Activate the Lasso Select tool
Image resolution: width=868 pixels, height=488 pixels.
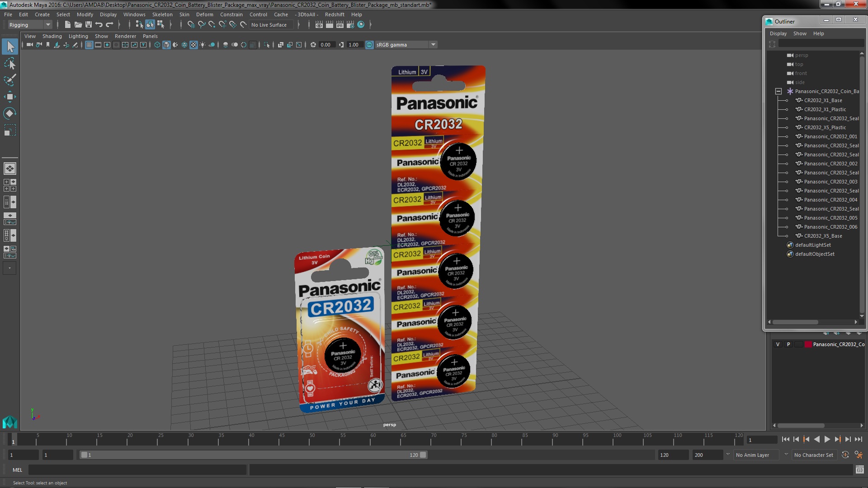tap(10, 64)
